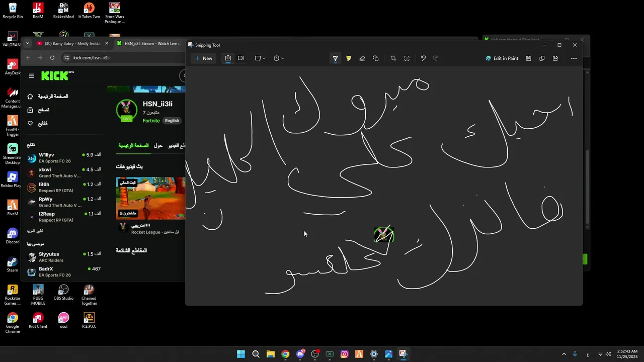Open Instagram from taskbar

[x=344, y=354]
